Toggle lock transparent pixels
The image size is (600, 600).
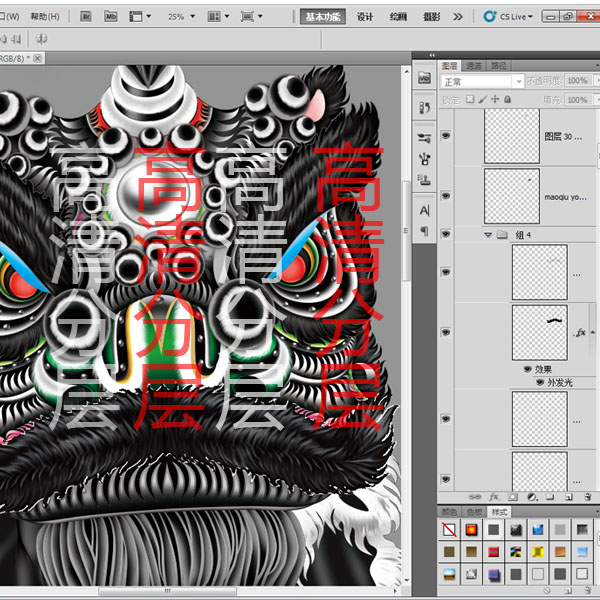point(470,99)
